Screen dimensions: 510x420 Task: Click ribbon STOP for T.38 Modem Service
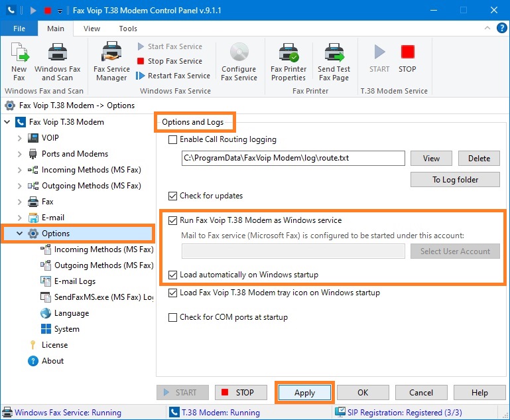[x=407, y=58]
